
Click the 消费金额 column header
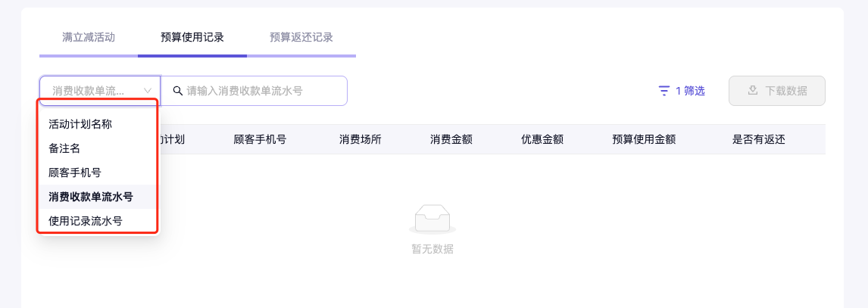[451, 139]
